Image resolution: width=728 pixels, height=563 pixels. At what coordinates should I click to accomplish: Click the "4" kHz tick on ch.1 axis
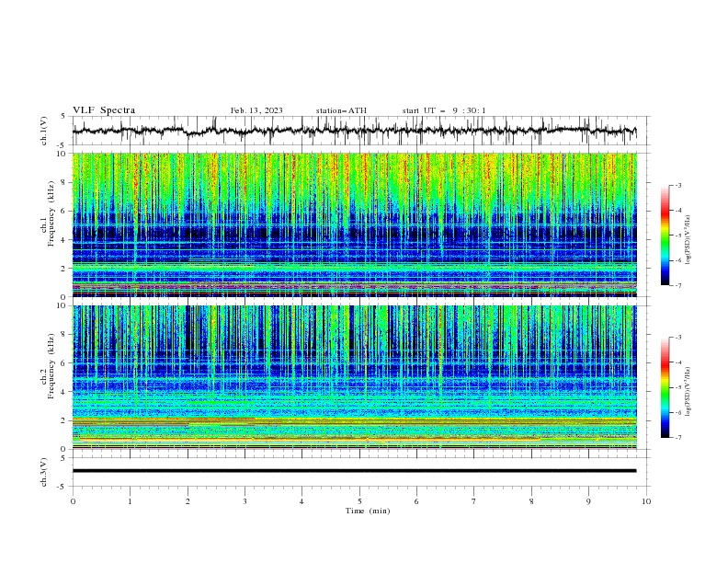coord(65,240)
